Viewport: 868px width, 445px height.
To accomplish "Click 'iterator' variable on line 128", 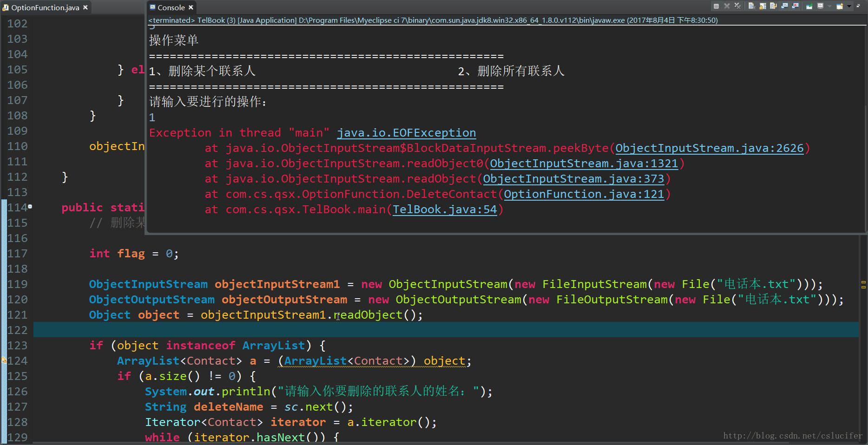I will pyautogui.click(x=298, y=422).
